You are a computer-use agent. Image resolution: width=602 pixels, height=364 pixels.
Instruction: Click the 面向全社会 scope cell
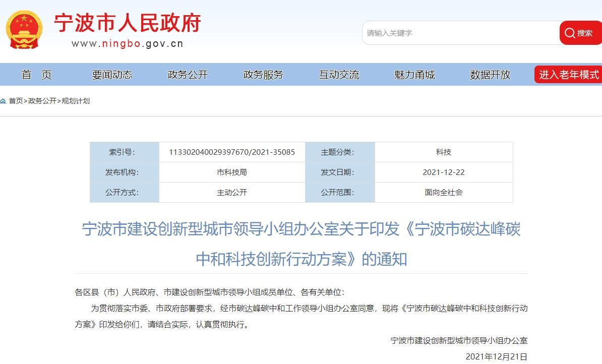[x=444, y=193]
